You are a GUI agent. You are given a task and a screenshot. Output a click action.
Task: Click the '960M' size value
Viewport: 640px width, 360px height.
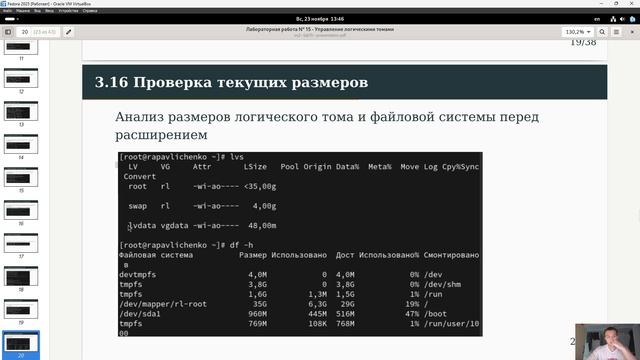pyautogui.click(x=257, y=314)
